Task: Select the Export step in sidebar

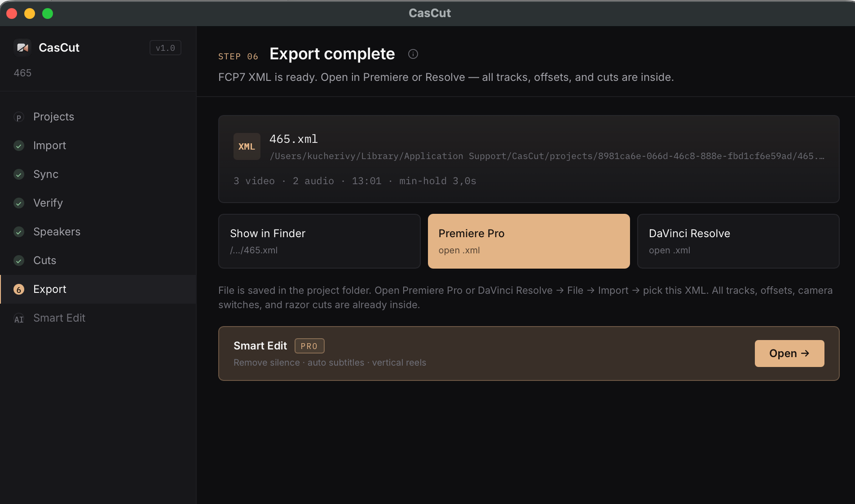Action: click(98, 289)
